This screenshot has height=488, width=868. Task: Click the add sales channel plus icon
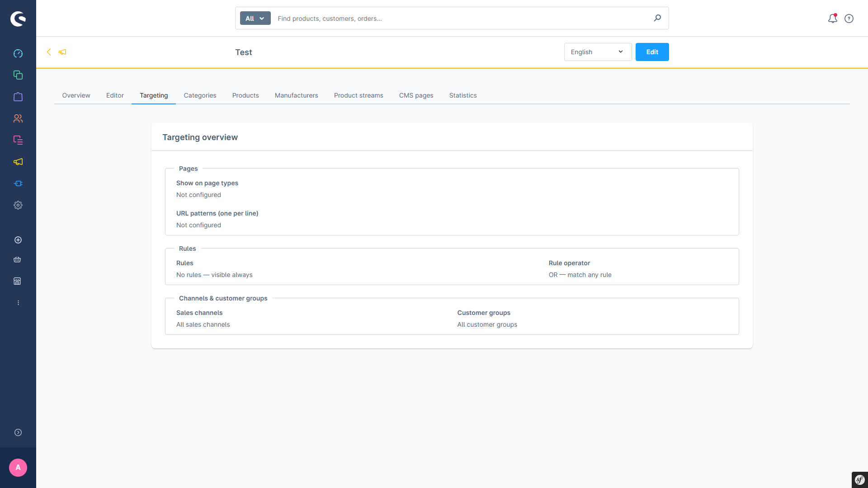pos(18,240)
